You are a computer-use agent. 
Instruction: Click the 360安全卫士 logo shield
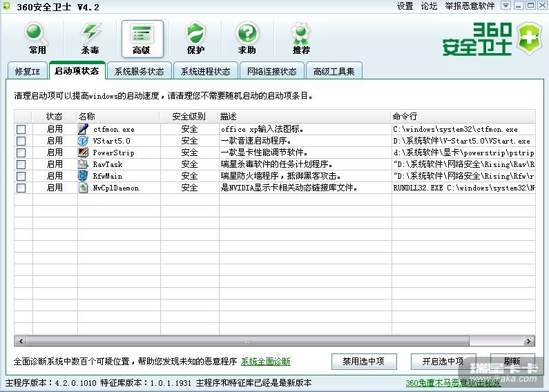(x=530, y=38)
